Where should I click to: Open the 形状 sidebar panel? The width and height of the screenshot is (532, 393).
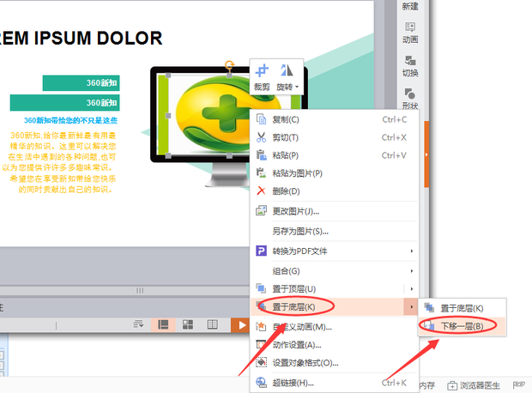click(410, 99)
